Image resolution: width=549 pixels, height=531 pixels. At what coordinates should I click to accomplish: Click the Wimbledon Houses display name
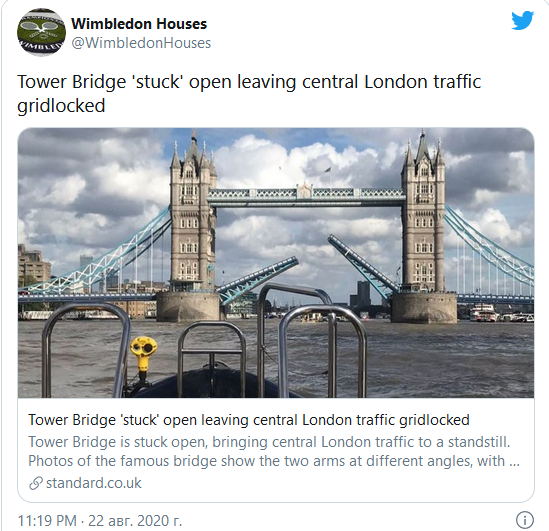coord(139,24)
